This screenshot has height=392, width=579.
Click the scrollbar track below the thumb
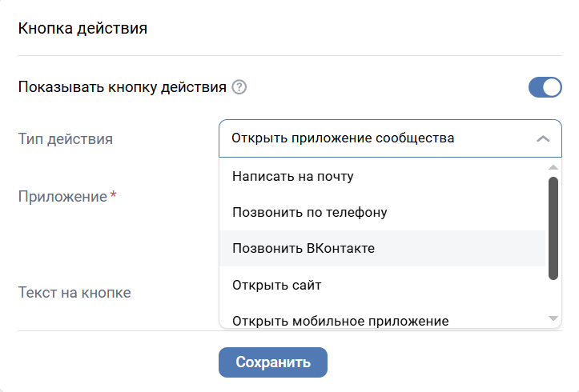tap(553, 296)
